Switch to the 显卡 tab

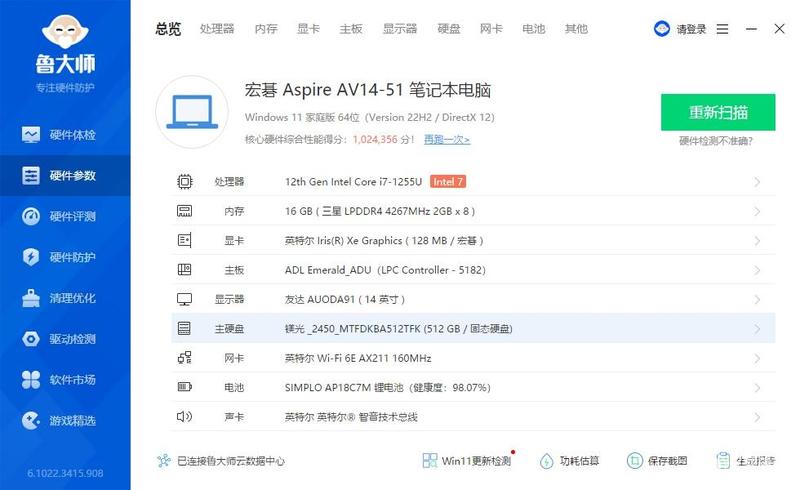pos(309,29)
